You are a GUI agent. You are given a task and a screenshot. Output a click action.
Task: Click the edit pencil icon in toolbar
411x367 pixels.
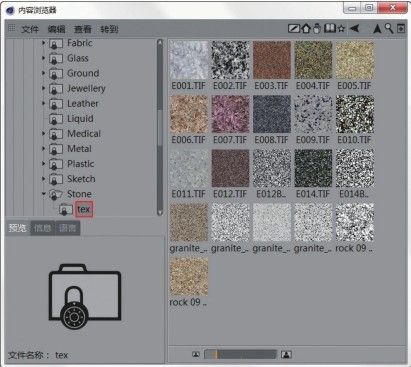293,29
